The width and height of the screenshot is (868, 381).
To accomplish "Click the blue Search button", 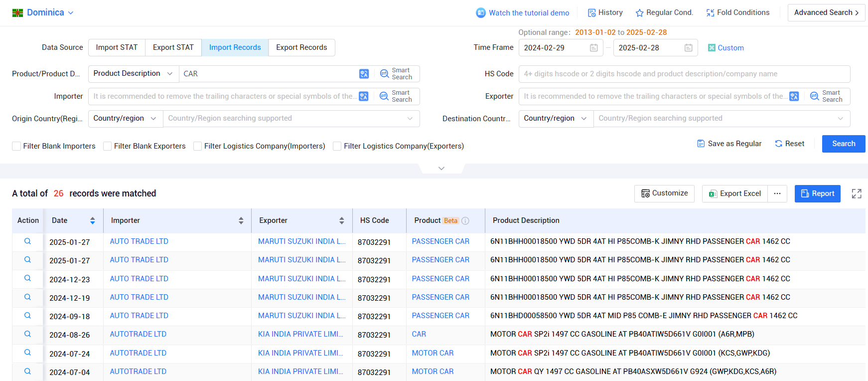I will point(844,144).
